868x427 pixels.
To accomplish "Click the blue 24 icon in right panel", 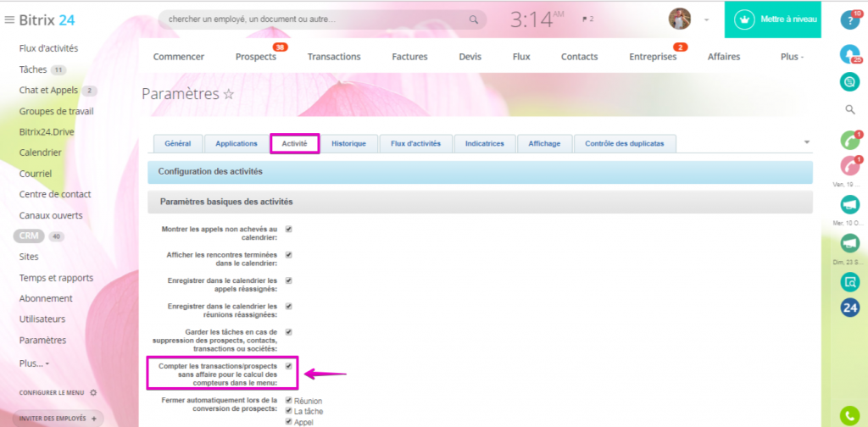I will tap(849, 308).
